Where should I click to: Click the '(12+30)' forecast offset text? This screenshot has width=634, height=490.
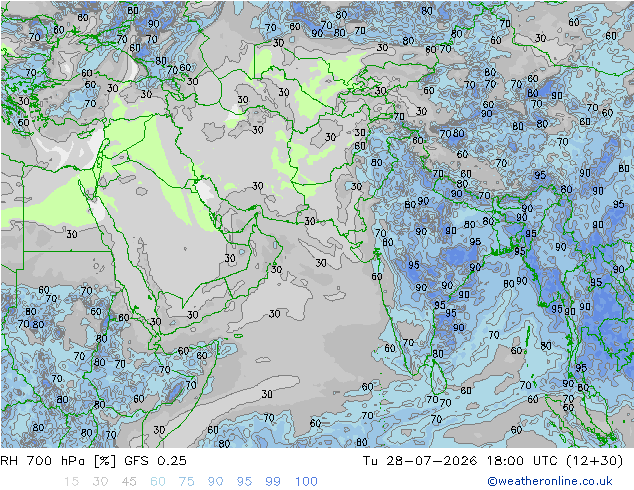click(594, 461)
